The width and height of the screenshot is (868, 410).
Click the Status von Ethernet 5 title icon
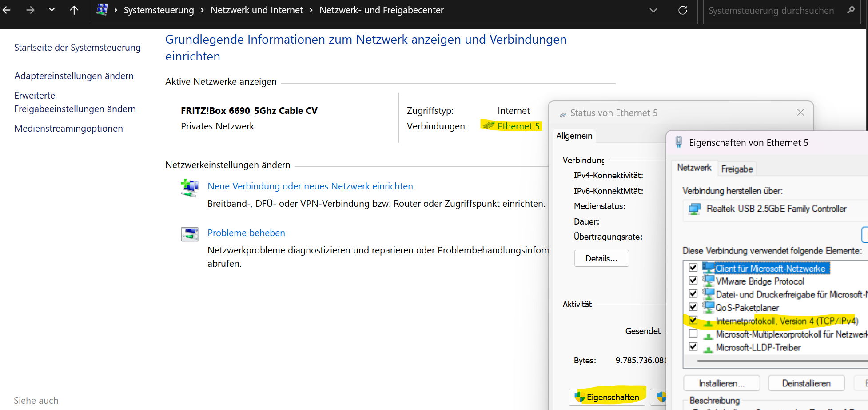tap(563, 114)
